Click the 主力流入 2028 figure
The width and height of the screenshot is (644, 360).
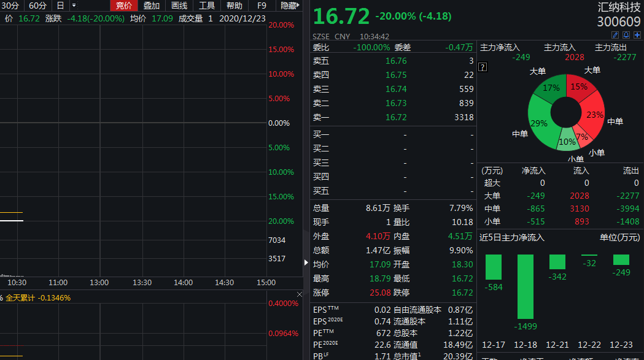(574, 57)
